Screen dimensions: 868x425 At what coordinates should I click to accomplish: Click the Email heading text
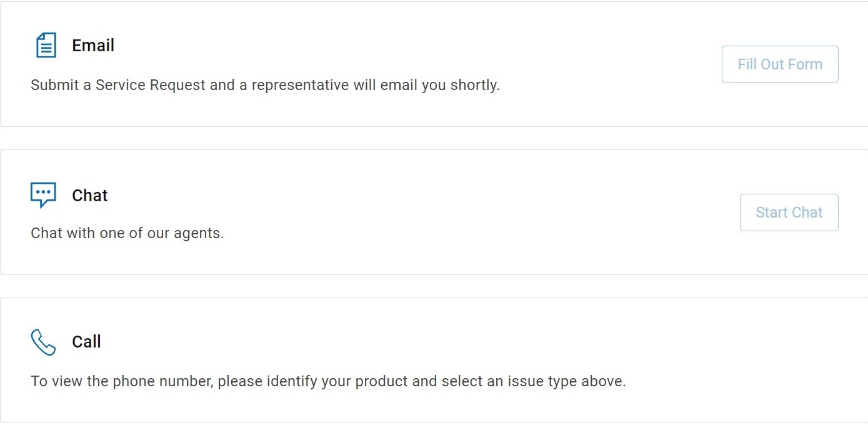[93, 45]
